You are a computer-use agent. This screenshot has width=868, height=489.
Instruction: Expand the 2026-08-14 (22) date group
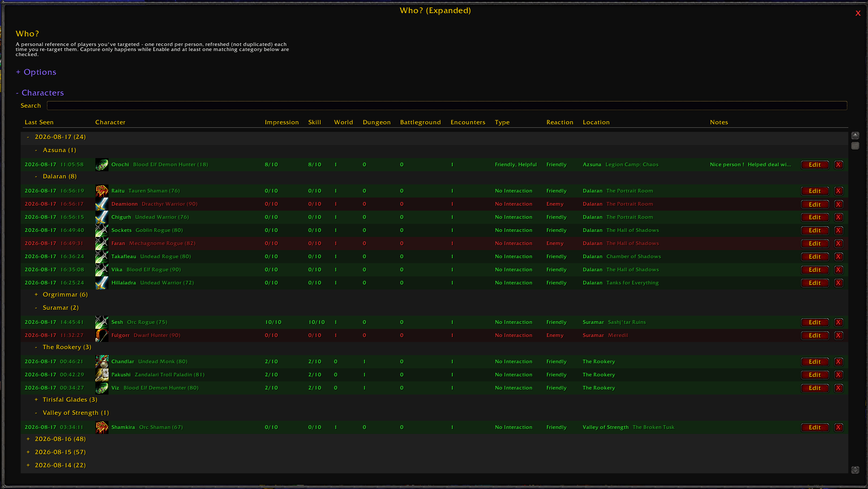point(57,465)
